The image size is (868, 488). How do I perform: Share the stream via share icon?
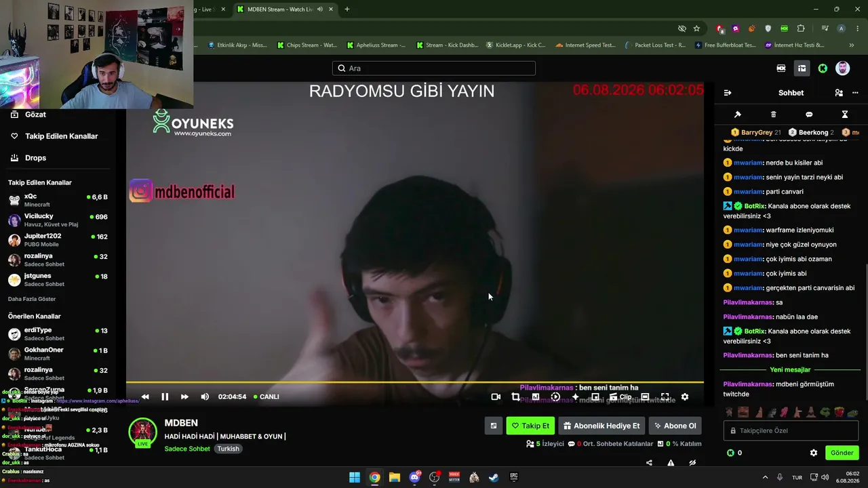click(649, 463)
